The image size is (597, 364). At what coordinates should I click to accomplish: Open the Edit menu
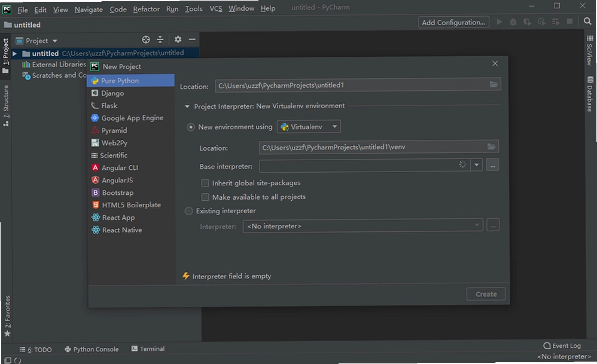click(x=40, y=9)
